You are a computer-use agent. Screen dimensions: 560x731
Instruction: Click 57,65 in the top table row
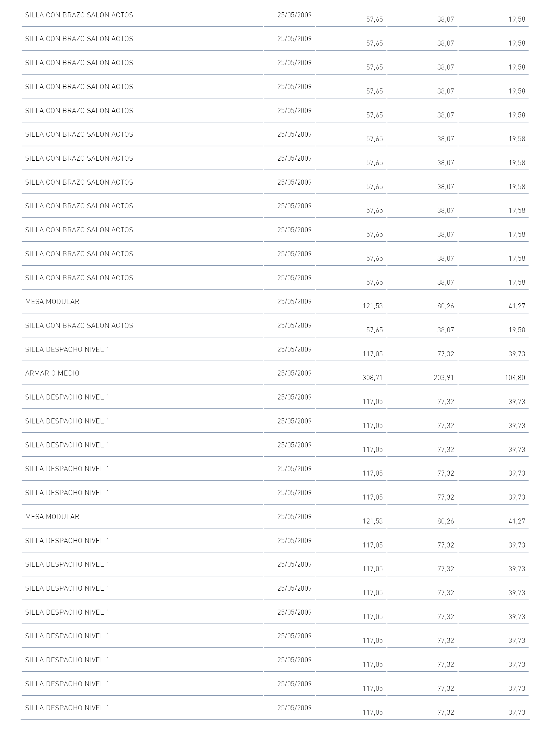(375, 19)
